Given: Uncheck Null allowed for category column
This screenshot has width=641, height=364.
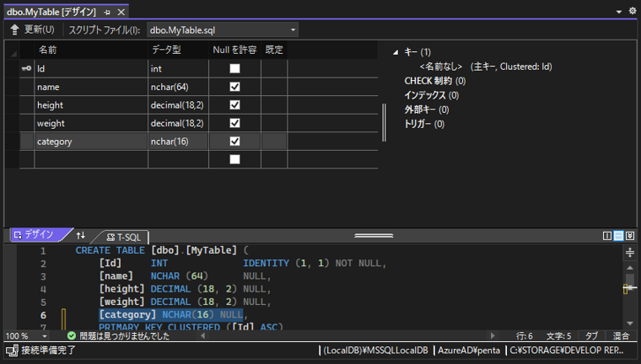Looking at the screenshot, I should click(234, 142).
